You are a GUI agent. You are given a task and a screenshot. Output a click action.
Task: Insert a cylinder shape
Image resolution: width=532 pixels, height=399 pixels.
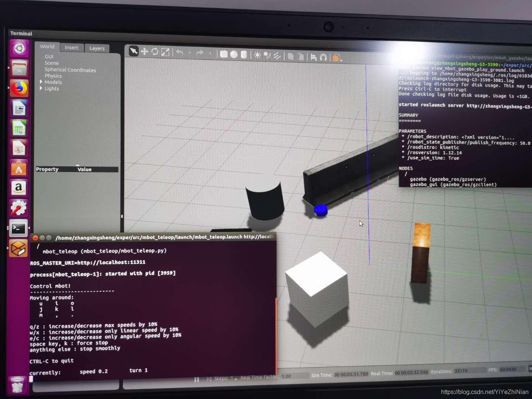click(x=243, y=55)
